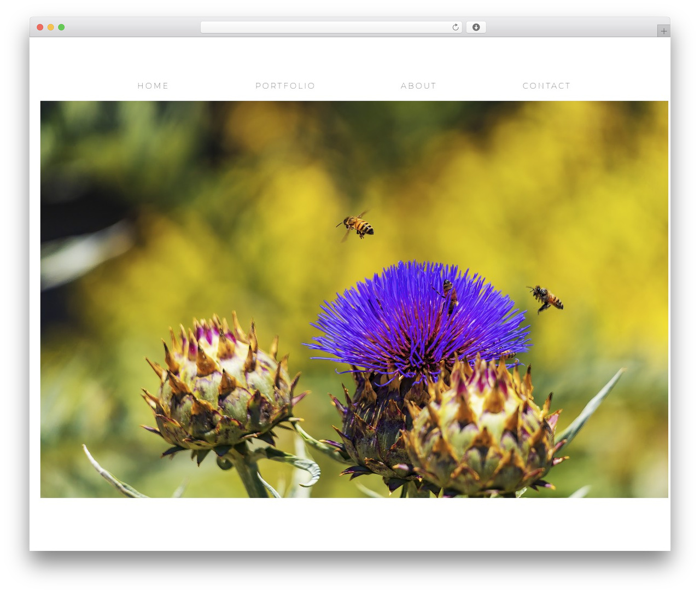This screenshot has height=593, width=700.
Task: Select the bees and thistle hero image
Action: pos(354,299)
